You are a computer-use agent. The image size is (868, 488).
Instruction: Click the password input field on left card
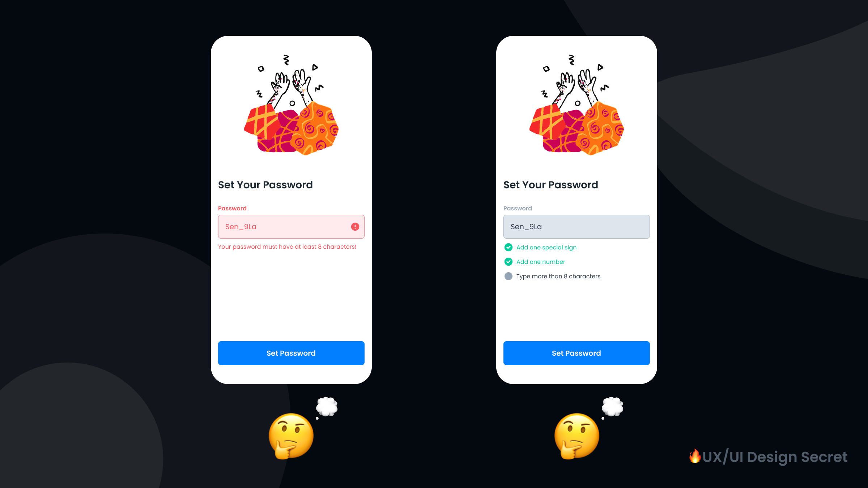291,226
